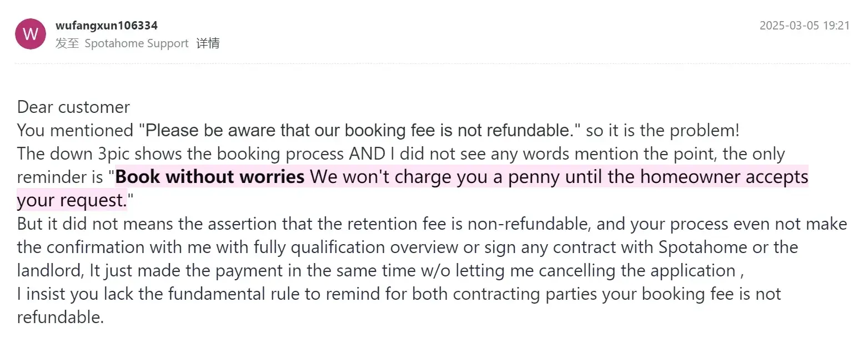This screenshot has height=337, width=868.
Task: Click the line starting "But it did not means"
Action: point(432,224)
